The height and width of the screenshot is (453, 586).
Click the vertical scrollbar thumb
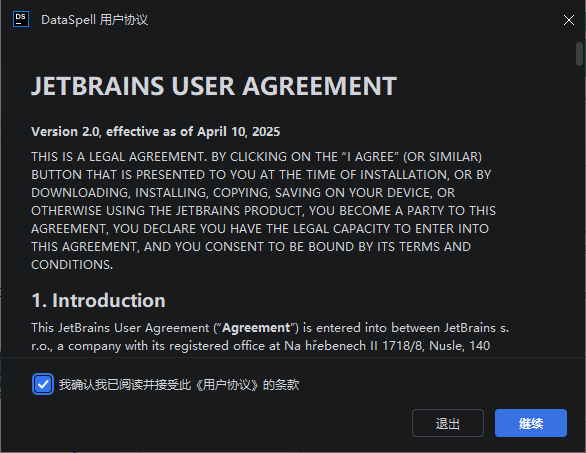(579, 54)
